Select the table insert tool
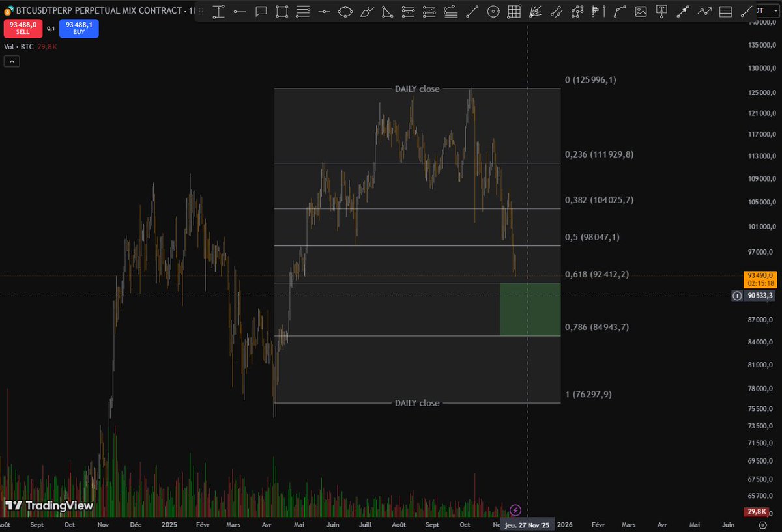The height and width of the screenshot is (532, 782). [725, 10]
